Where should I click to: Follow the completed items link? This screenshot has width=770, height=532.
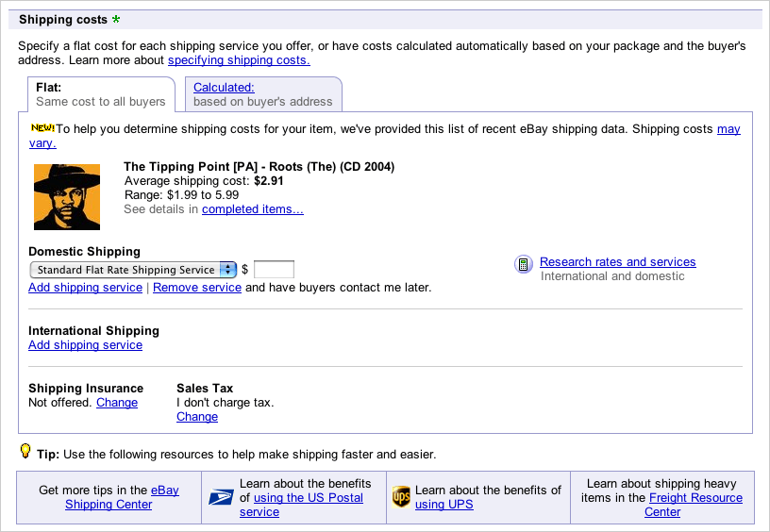tap(253, 209)
